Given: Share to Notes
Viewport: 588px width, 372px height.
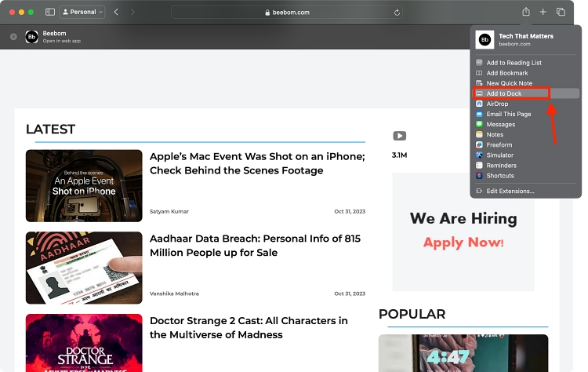Looking at the screenshot, I should pyautogui.click(x=526, y=134).
